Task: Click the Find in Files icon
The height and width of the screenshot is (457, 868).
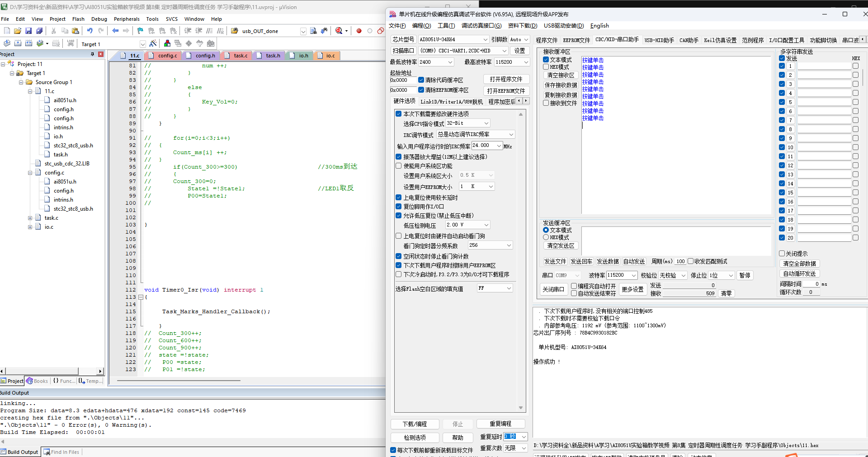Action: 313,31
